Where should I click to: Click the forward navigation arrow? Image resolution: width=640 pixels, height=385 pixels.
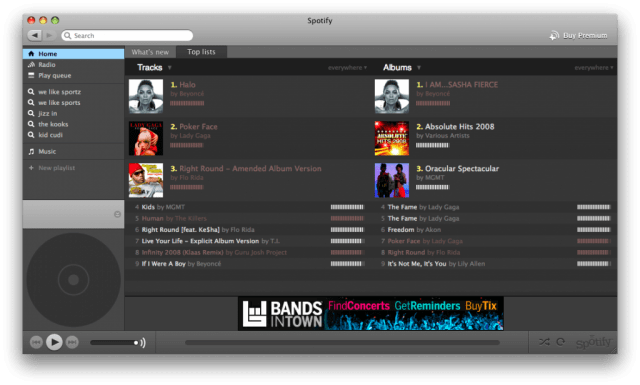tap(49, 36)
